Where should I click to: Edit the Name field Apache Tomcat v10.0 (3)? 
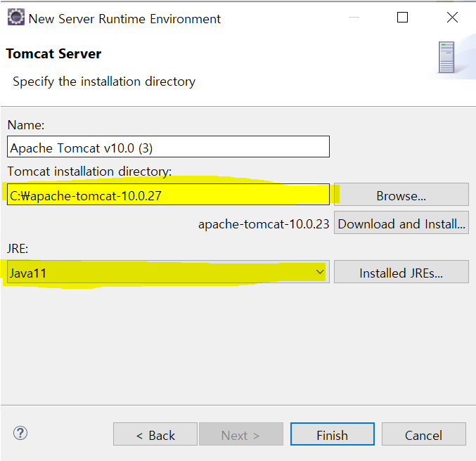pyautogui.click(x=168, y=147)
